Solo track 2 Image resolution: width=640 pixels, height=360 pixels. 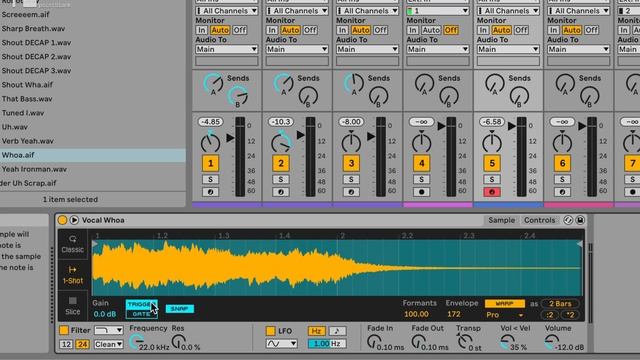coord(281,179)
